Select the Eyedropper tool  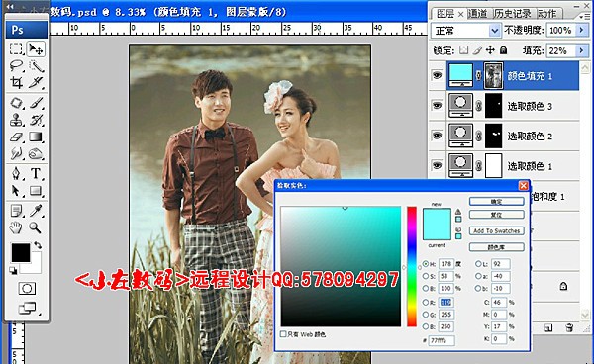36,211
